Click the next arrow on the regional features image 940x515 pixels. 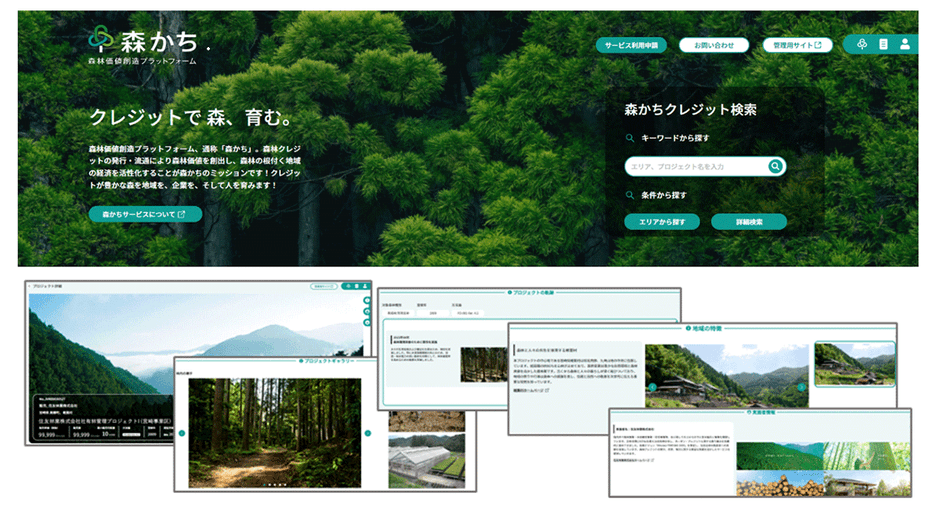click(x=800, y=387)
